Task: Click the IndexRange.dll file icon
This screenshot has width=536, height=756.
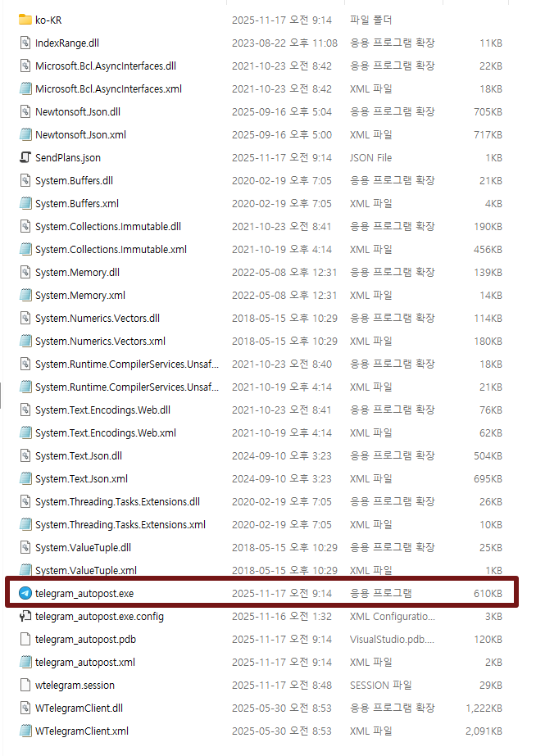Action: click(25, 43)
